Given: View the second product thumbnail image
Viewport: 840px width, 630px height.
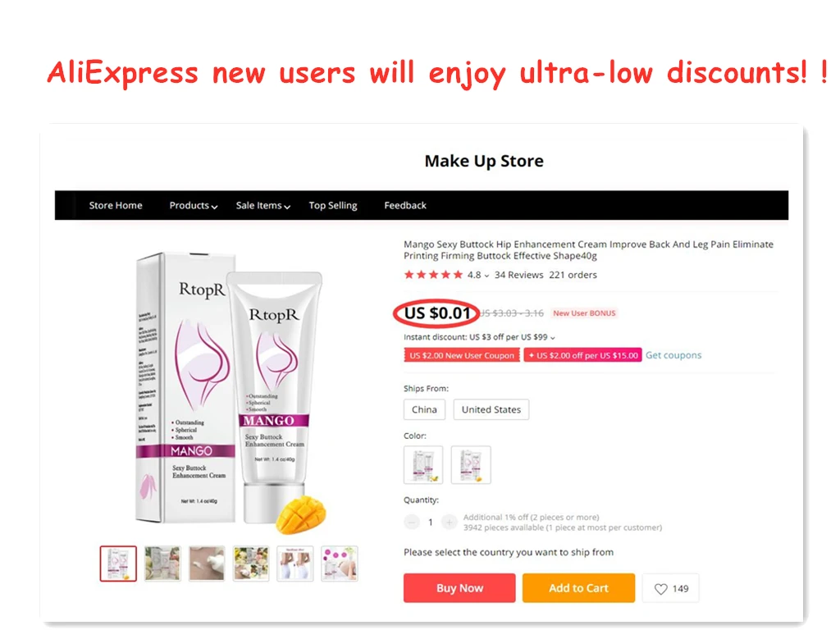Looking at the screenshot, I should pyautogui.click(x=162, y=564).
